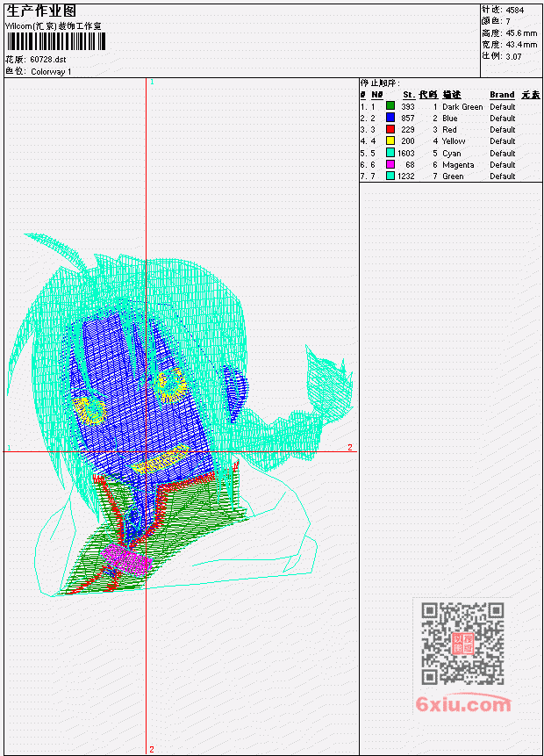This screenshot has height=756, width=544.
Task: Select the Dark Green description text
Action: point(462,106)
